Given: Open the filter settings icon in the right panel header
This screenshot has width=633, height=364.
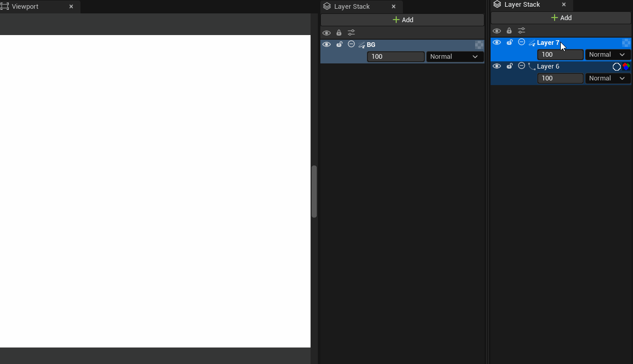Looking at the screenshot, I should coord(522,30).
